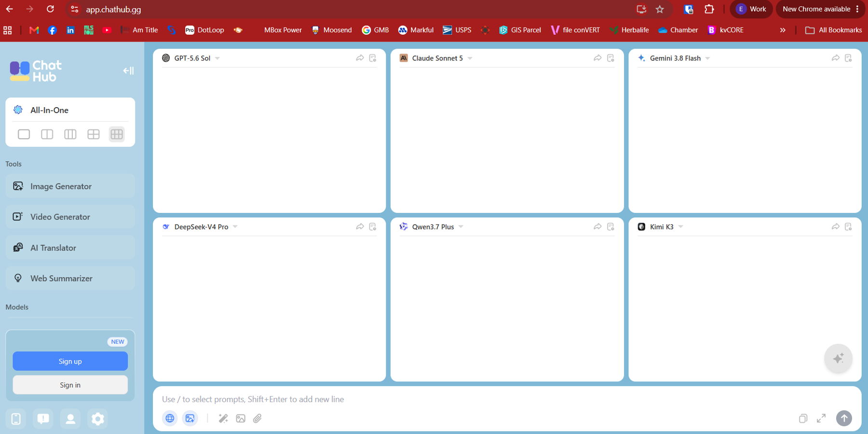
Task: Expand the Qwen3.7 Plus model dropdown
Action: click(x=461, y=227)
